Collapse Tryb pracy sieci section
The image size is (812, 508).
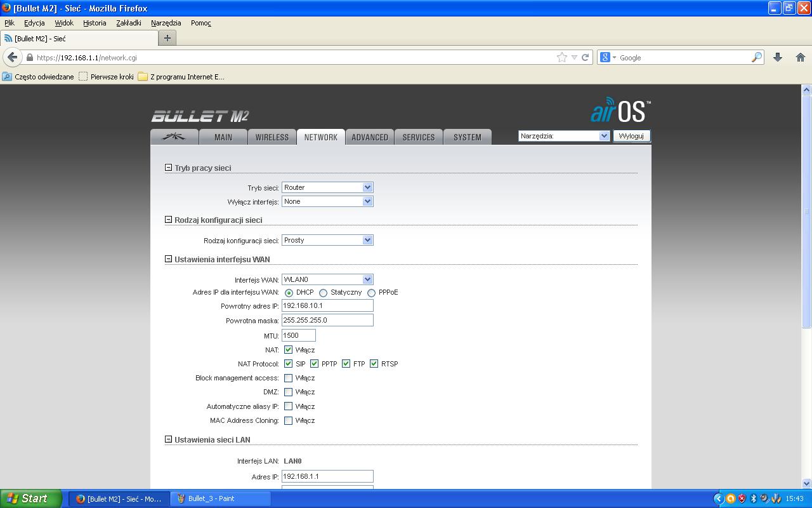click(168, 168)
